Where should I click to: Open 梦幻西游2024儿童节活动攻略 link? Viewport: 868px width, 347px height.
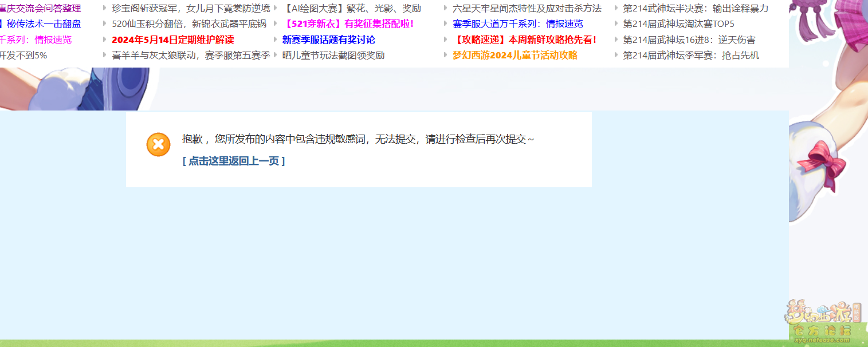click(514, 55)
